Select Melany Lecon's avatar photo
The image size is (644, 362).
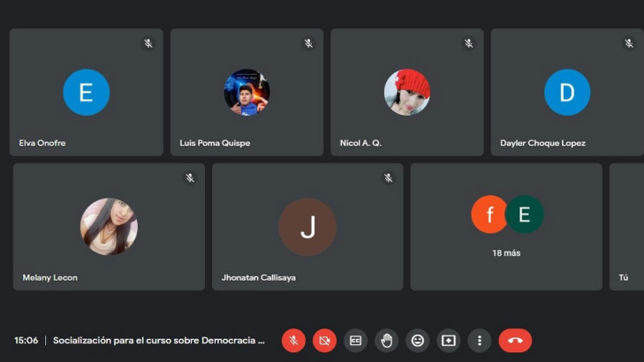109,226
